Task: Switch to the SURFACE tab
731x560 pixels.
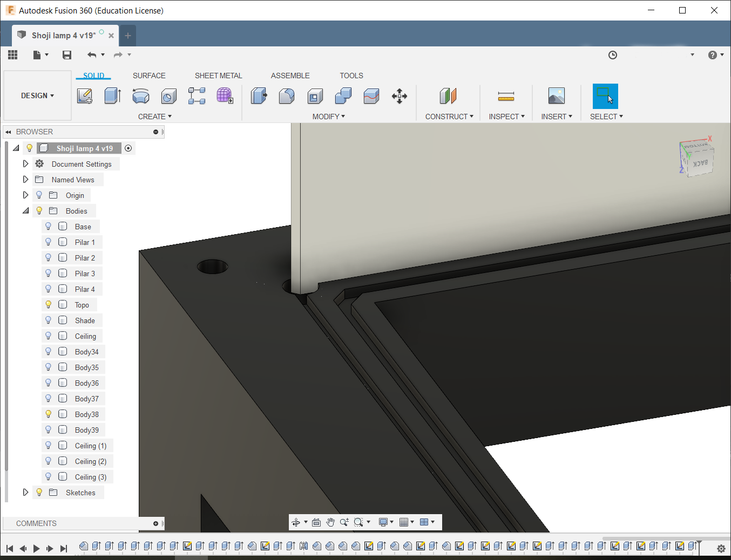Action: click(x=149, y=76)
